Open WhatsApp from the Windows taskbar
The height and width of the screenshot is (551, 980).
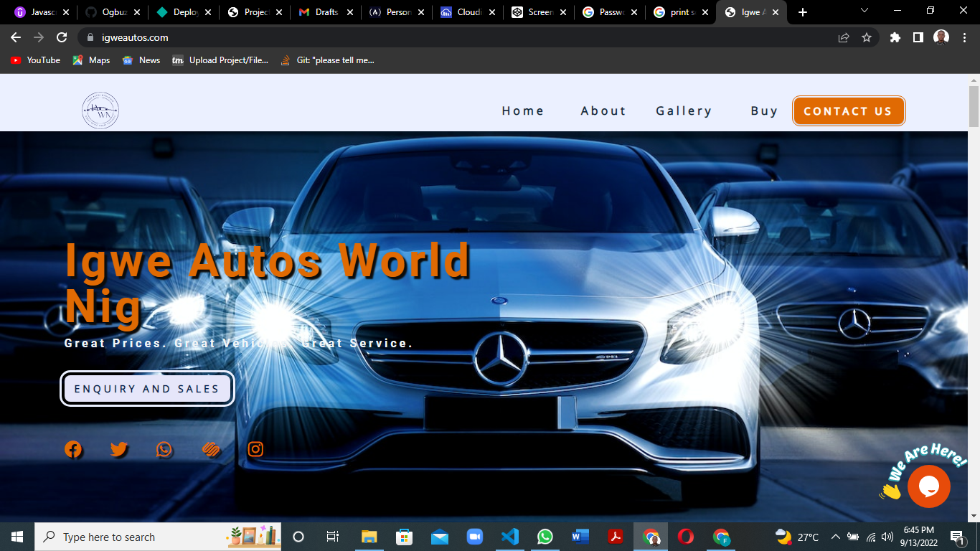coord(545,537)
